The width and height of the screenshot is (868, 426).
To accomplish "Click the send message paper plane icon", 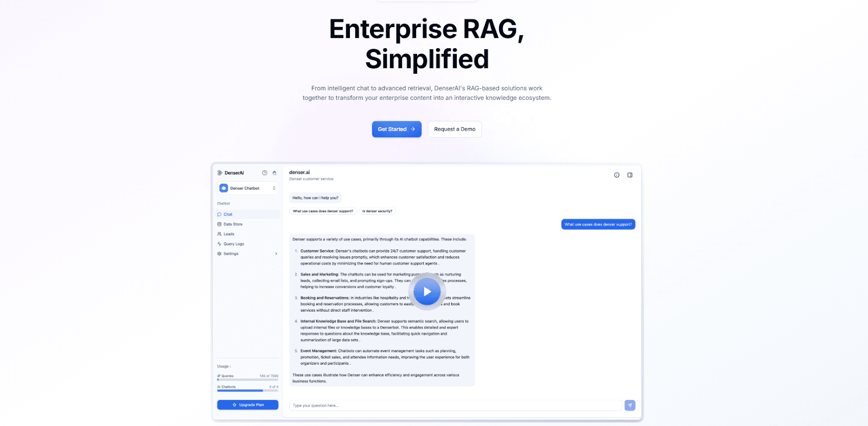I will tap(630, 405).
